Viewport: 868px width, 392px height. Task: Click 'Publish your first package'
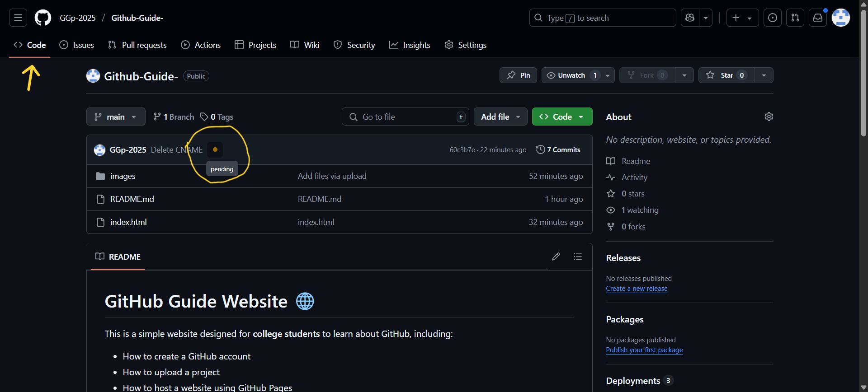coord(644,350)
